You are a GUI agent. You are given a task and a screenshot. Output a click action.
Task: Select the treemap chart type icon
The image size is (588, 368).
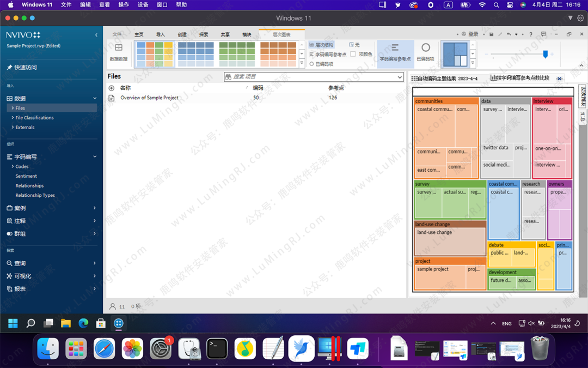(455, 54)
